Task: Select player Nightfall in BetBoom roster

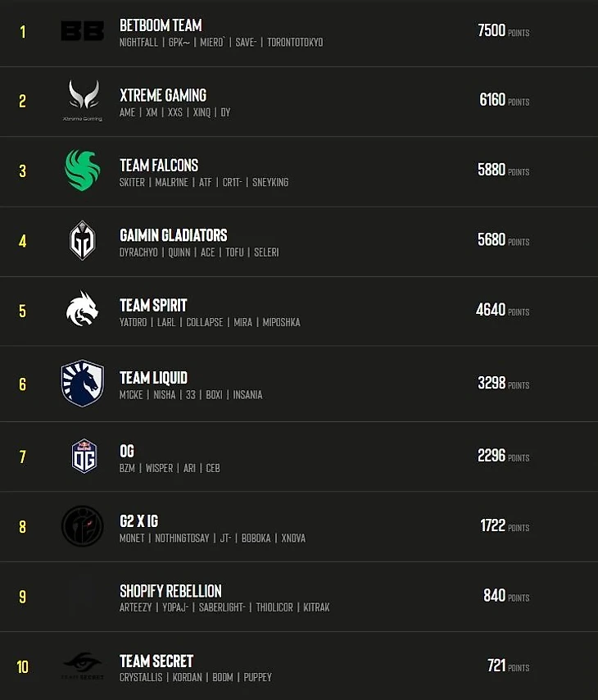Action: (138, 43)
